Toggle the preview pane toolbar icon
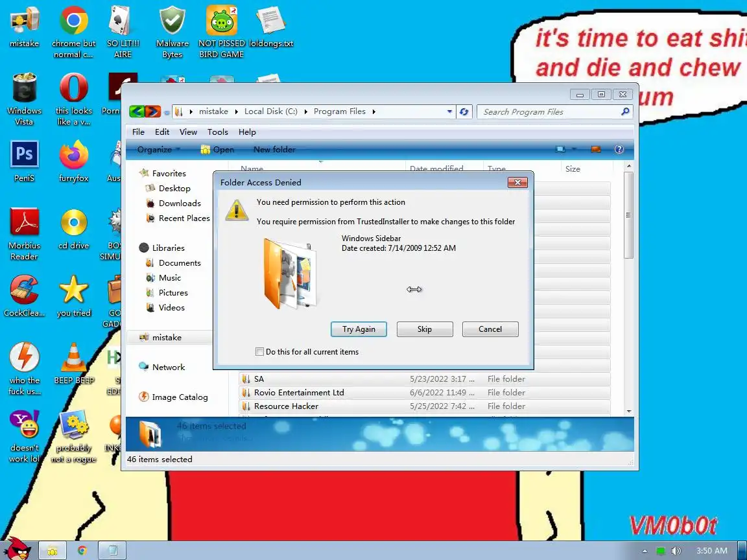This screenshot has width=747, height=560. (x=595, y=149)
